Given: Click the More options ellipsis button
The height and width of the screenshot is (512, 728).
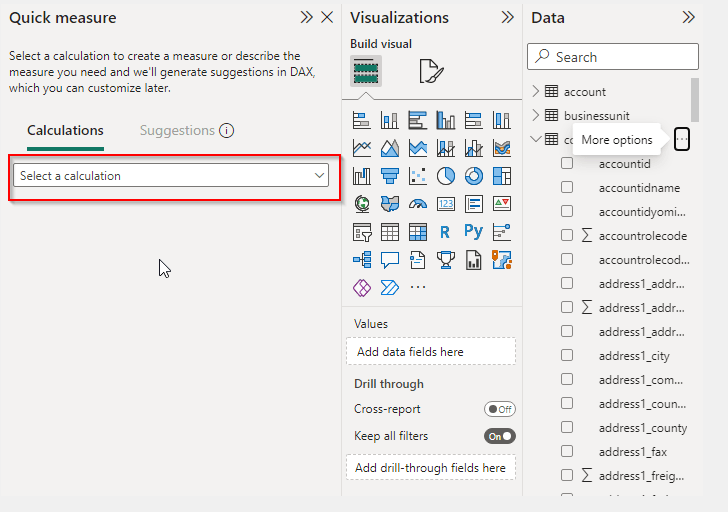Looking at the screenshot, I should (681, 140).
